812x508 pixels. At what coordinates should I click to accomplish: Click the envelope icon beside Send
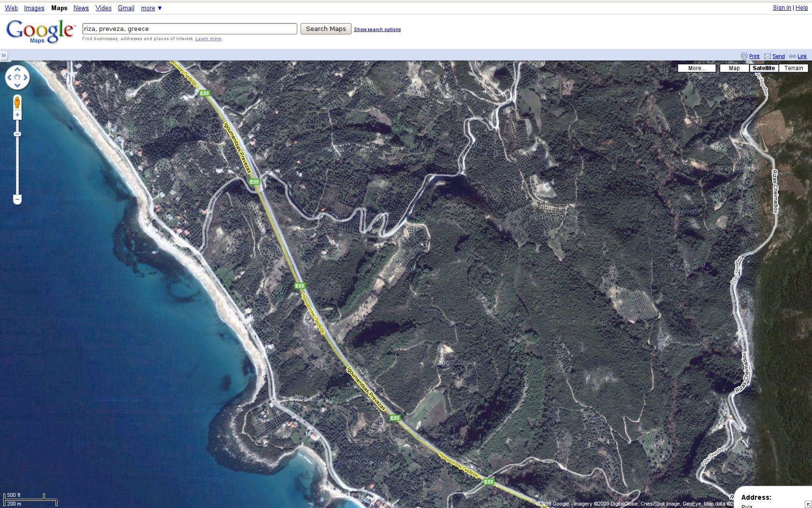pyautogui.click(x=768, y=57)
